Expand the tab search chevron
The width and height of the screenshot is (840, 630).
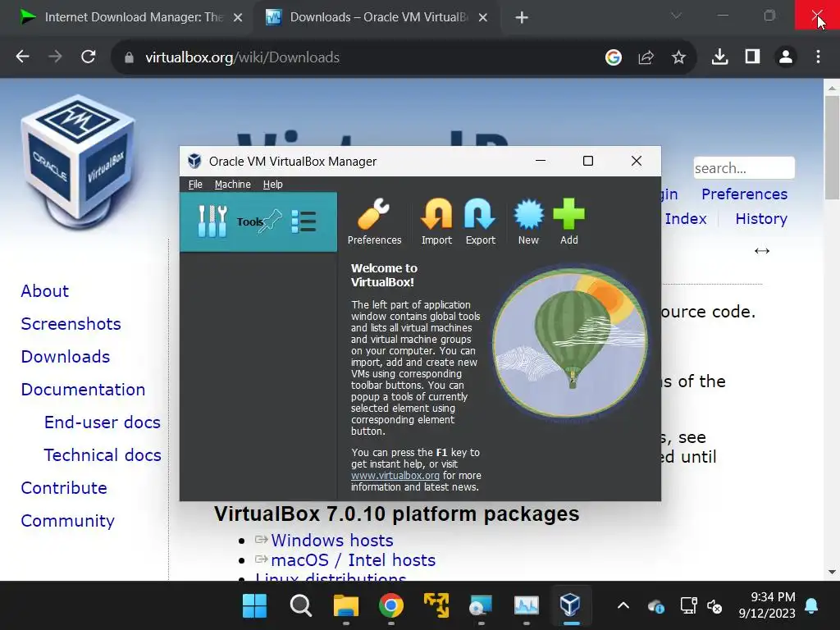coord(677,16)
